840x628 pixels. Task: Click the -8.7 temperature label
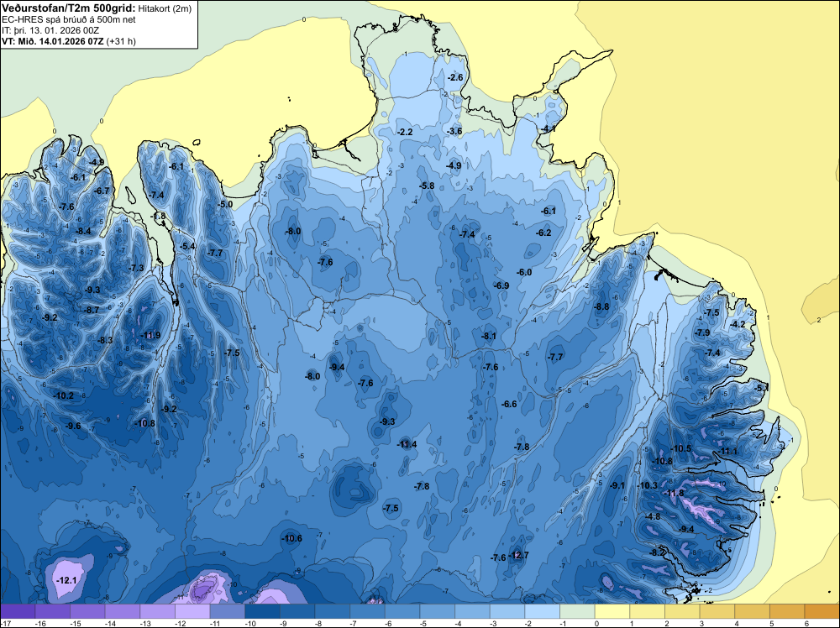pyautogui.click(x=92, y=310)
